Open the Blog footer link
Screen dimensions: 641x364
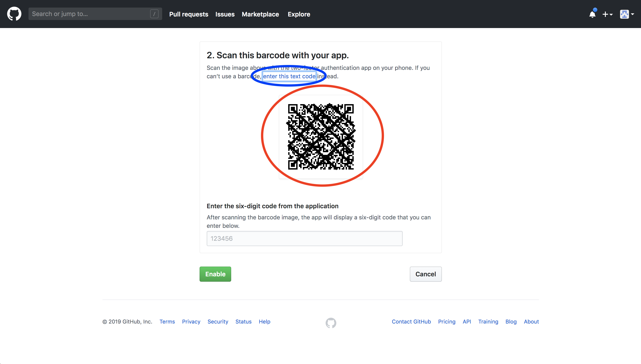coord(511,322)
